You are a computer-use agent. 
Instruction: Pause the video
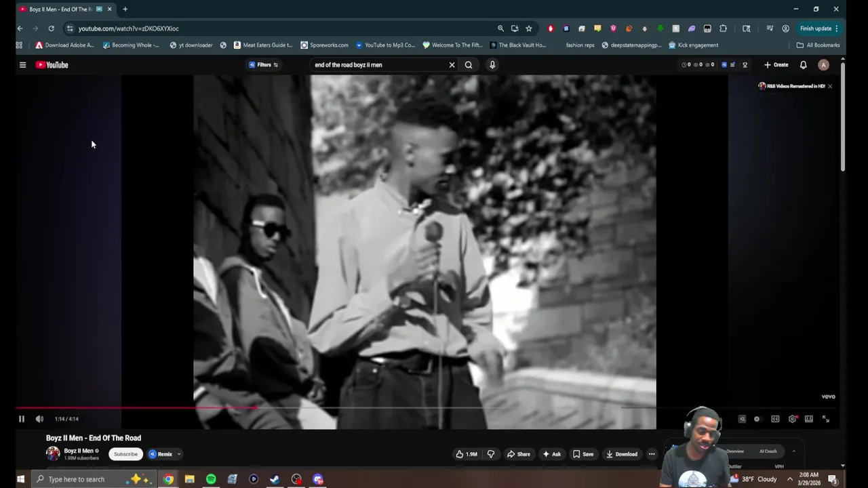pyautogui.click(x=22, y=419)
